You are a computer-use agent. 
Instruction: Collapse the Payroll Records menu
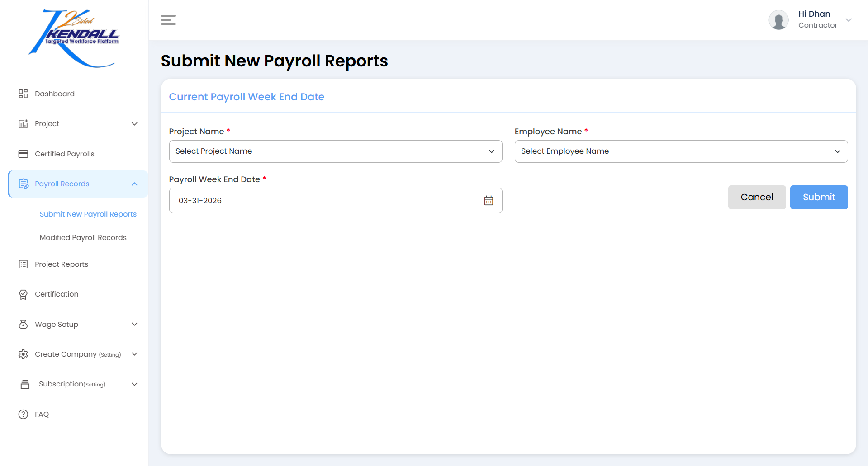pos(134,184)
